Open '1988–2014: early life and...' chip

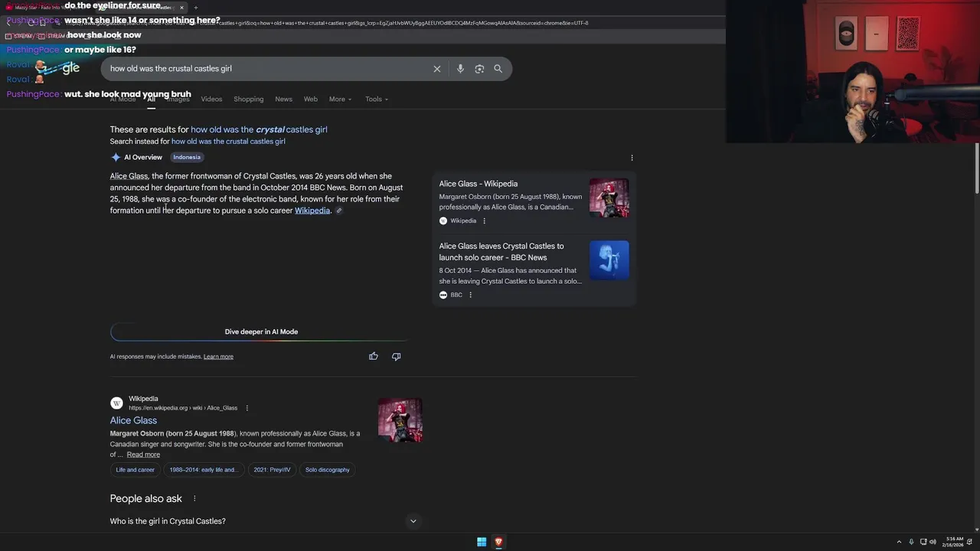pyautogui.click(x=203, y=470)
